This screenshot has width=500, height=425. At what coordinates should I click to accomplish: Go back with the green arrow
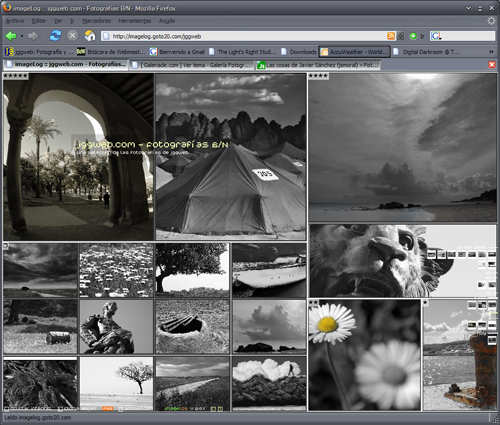[x=11, y=36]
